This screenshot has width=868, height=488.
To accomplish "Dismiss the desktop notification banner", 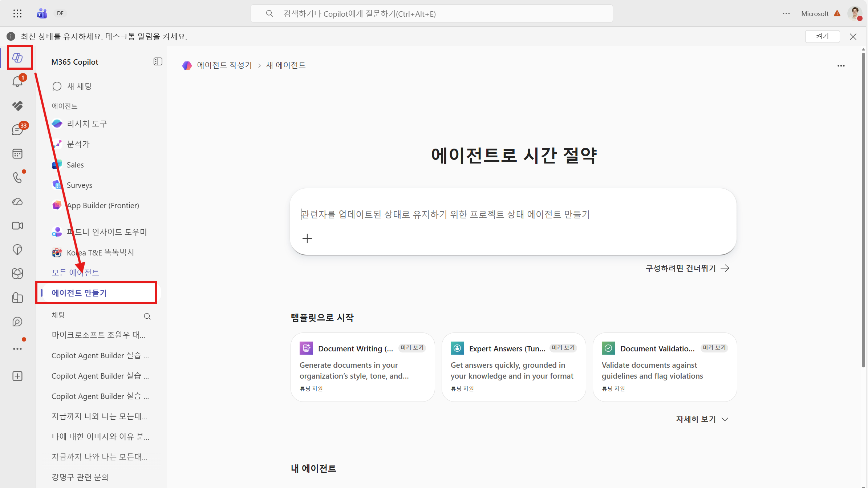I will tap(853, 36).
